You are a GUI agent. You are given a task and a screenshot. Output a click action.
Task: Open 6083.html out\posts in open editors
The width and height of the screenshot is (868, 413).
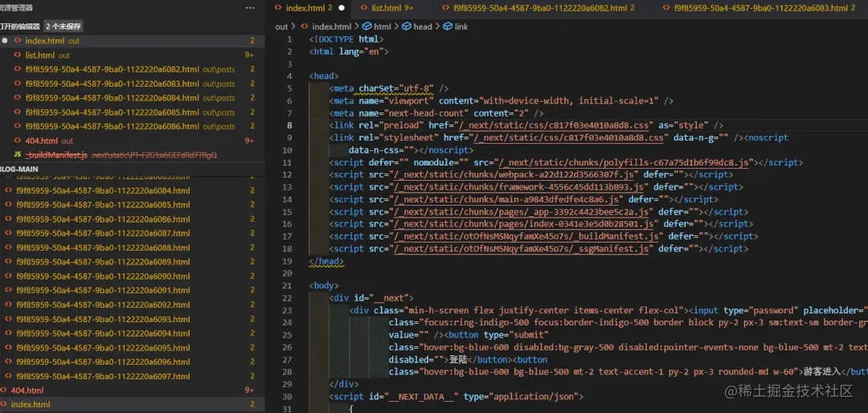[133, 84]
